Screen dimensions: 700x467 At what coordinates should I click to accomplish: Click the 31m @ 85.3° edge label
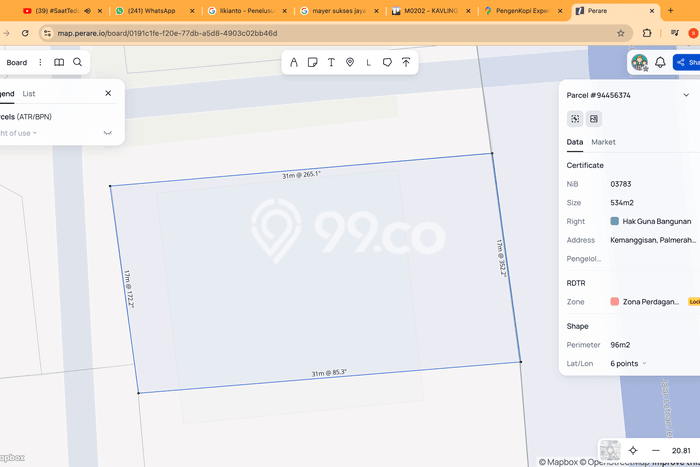click(329, 373)
